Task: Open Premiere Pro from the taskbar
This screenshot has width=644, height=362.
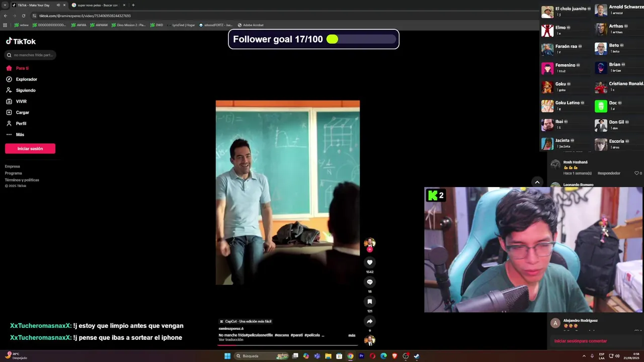Action: 361,356
